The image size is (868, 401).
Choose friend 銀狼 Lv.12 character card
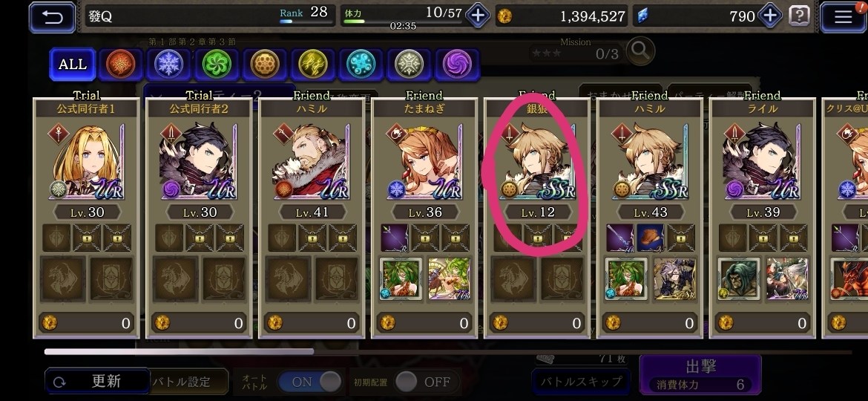(x=536, y=218)
